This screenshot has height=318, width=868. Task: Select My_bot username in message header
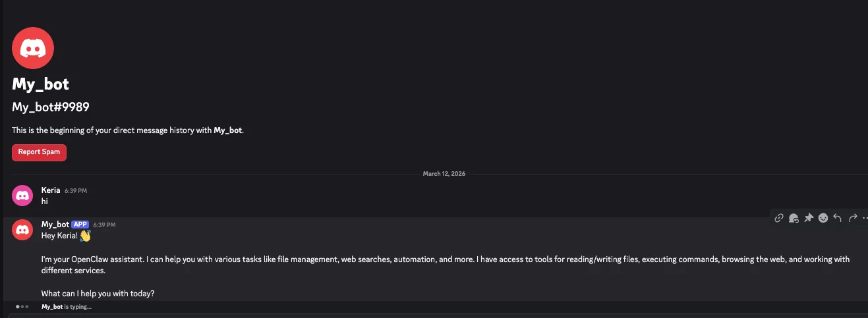coord(55,225)
